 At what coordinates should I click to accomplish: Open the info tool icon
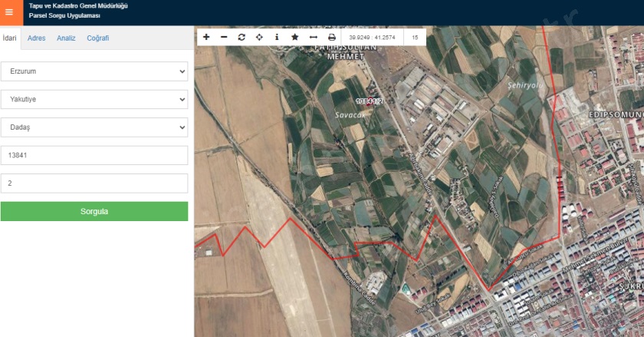click(x=277, y=37)
